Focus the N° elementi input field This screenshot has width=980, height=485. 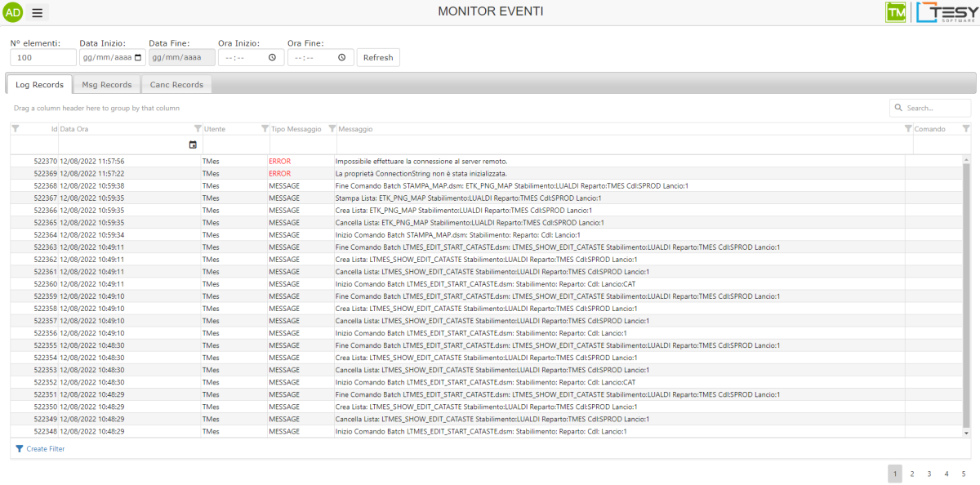[x=42, y=58]
